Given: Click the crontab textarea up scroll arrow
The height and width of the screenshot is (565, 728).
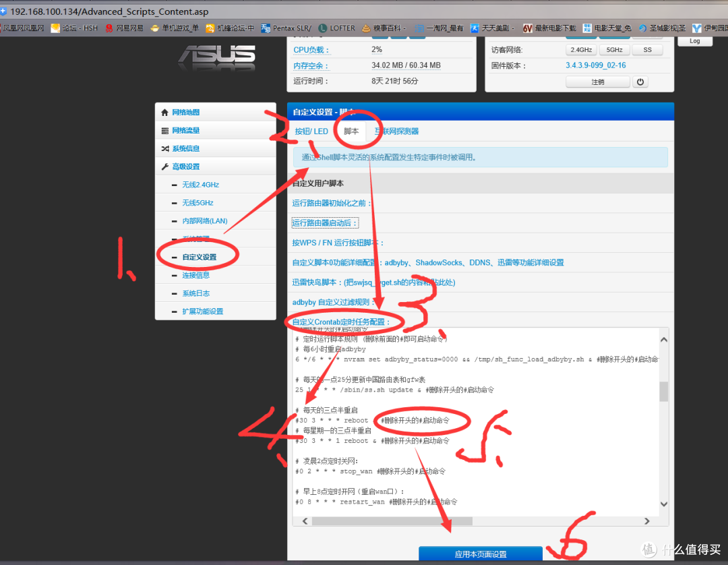Looking at the screenshot, I should [664, 339].
